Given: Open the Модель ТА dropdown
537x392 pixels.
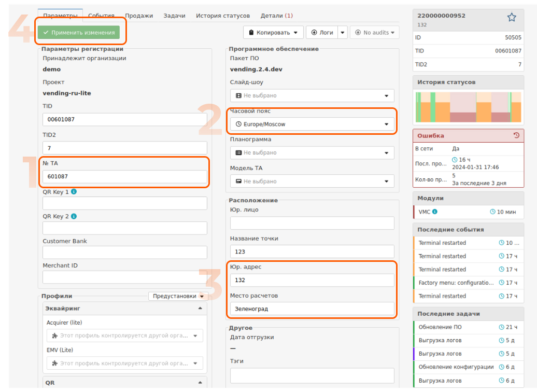Looking at the screenshot, I should 312,181.
